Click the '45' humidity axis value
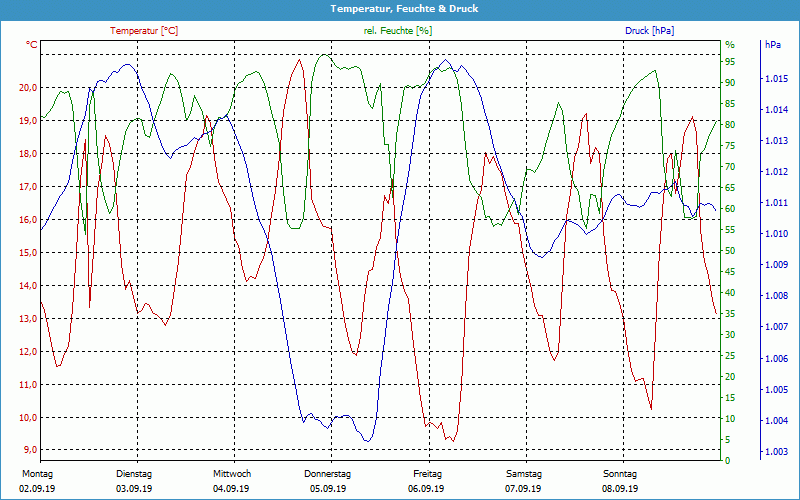This screenshot has width=800, height=500. tap(730, 272)
